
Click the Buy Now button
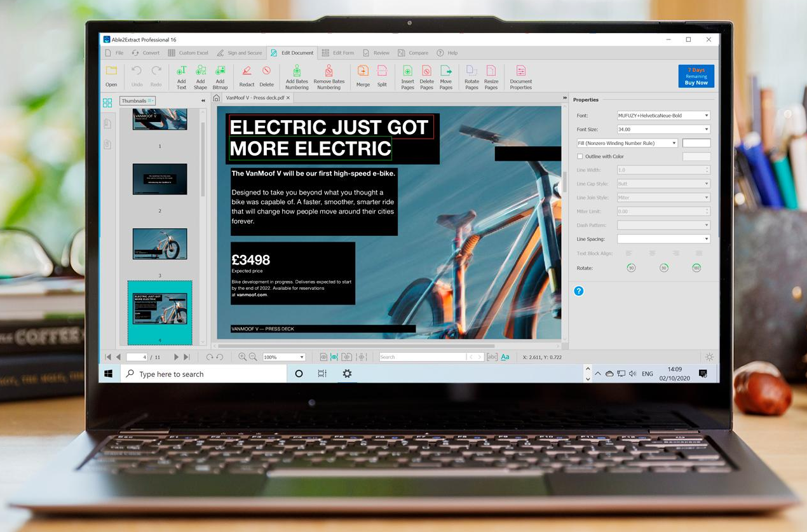point(696,76)
